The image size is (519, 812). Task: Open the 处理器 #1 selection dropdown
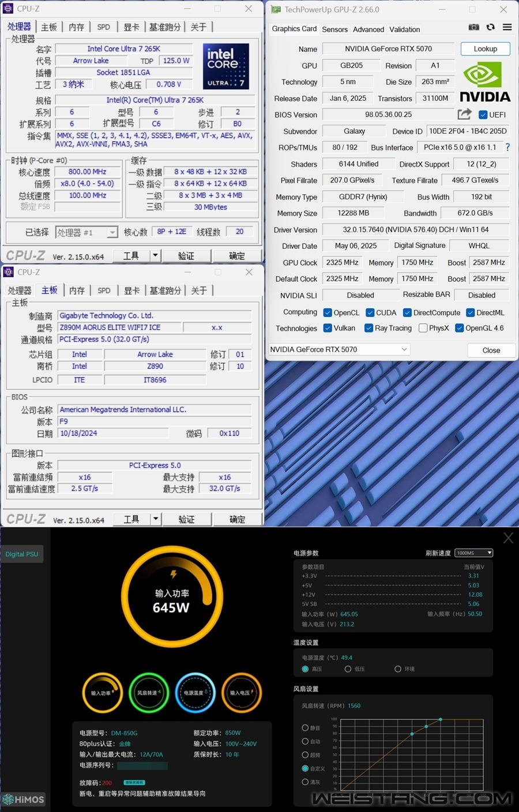tap(86, 232)
